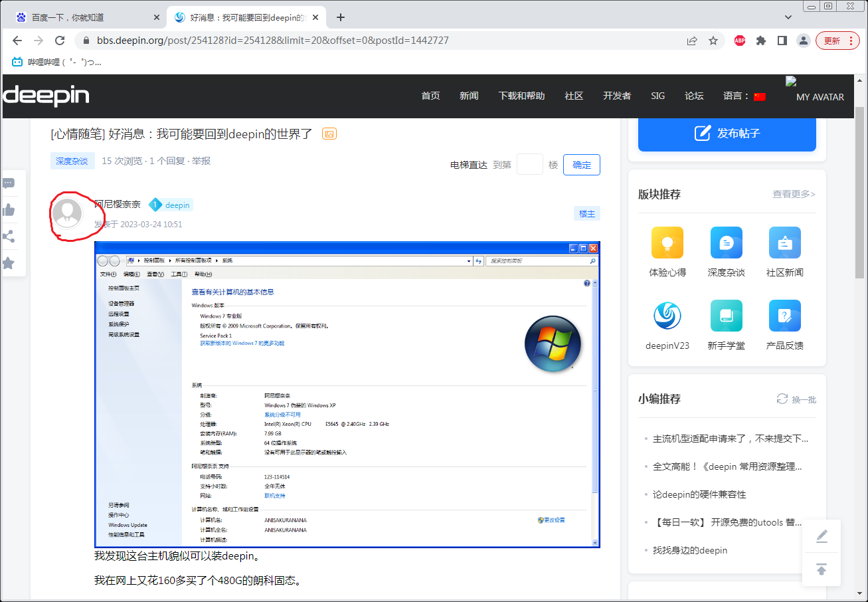
Task: Open 论坛 in the nav bar
Action: pyautogui.click(x=694, y=96)
